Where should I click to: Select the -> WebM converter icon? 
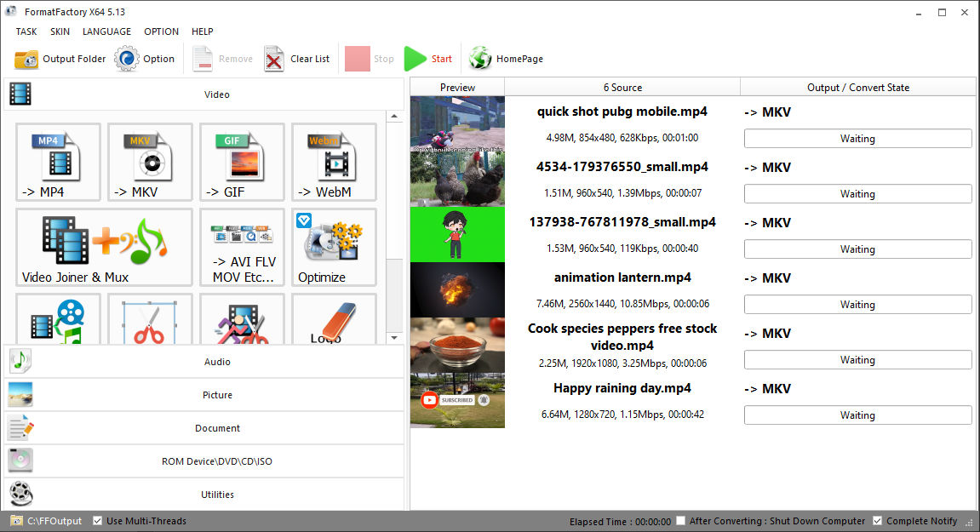(334, 162)
